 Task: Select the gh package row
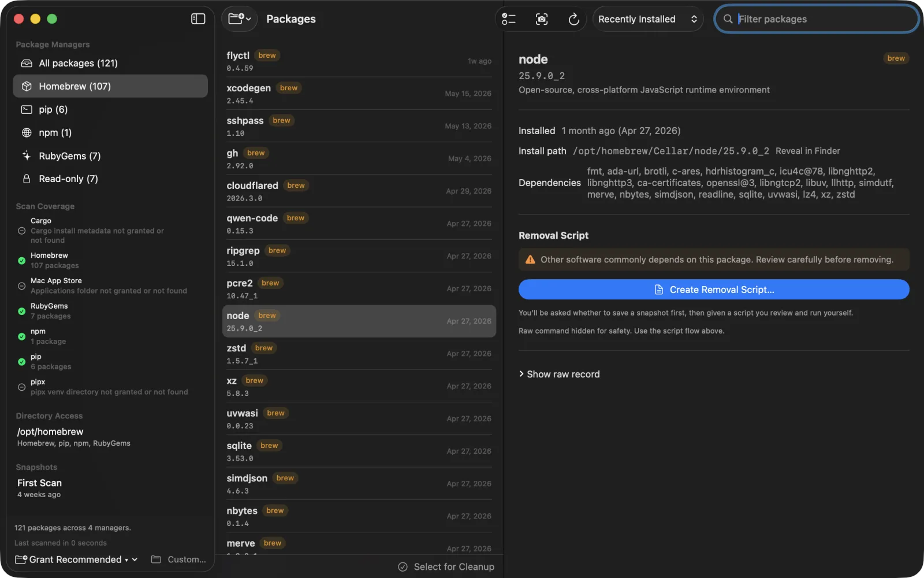point(359,158)
